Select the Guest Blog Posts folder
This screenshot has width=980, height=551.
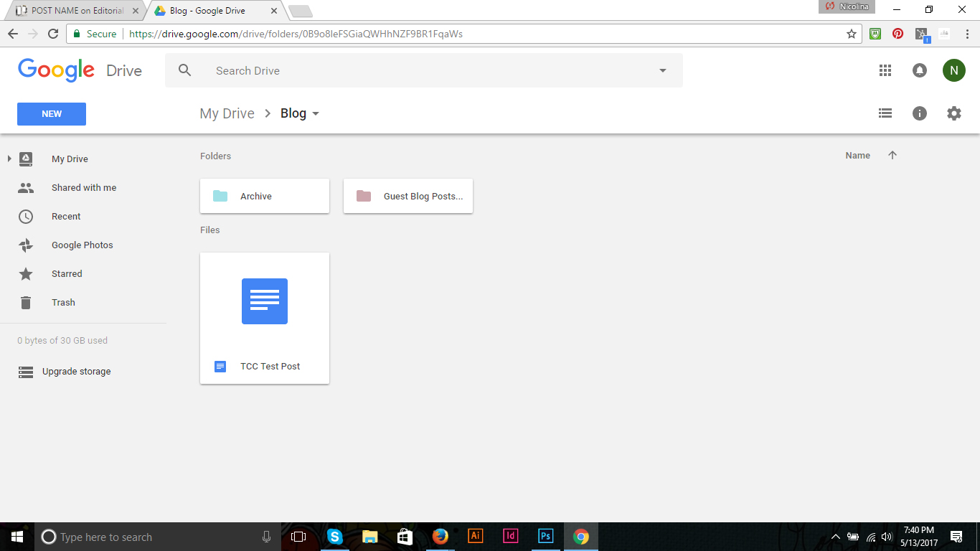point(408,196)
